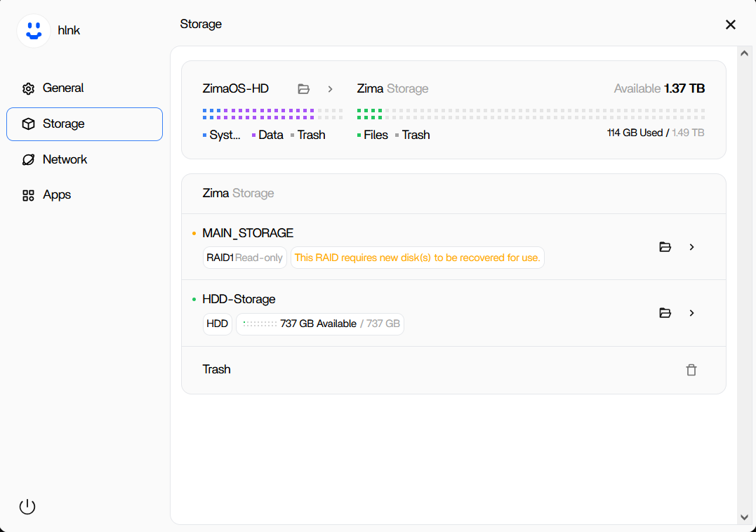Viewport: 756px width, 532px height.
Task: Click the MAIN_STORAGE orange status dot
Action: (194, 233)
